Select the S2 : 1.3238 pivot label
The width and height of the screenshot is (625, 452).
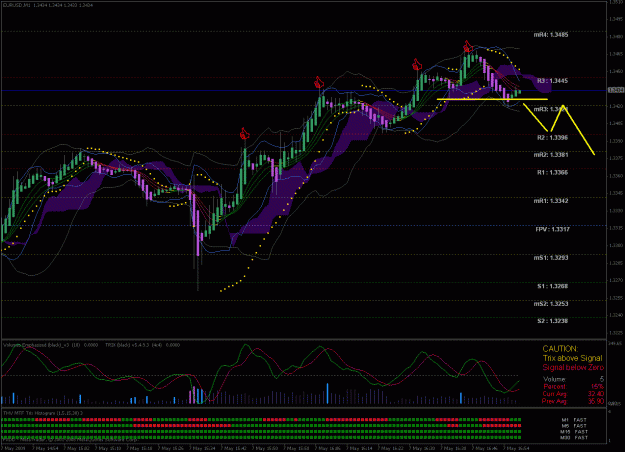[x=552, y=321]
